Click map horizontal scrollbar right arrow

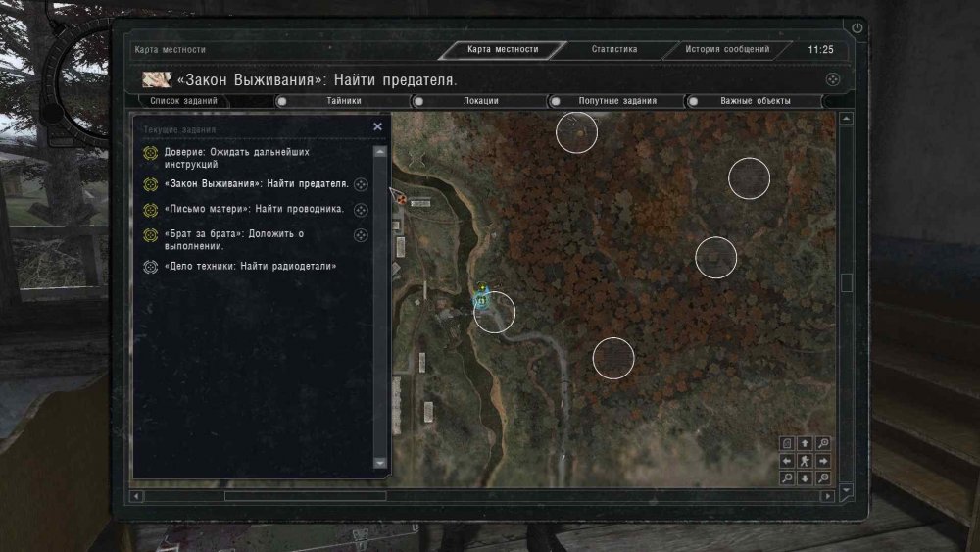coord(827,496)
